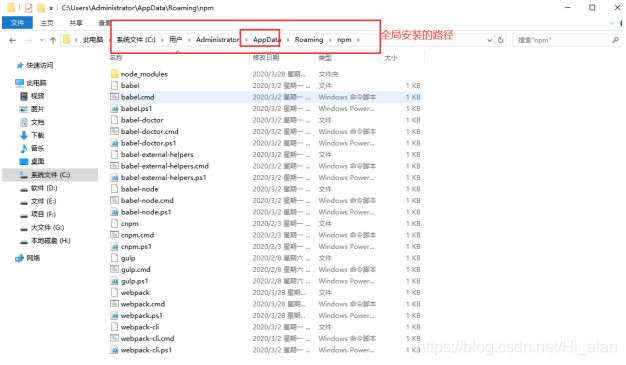Click the Roaming breadcrumb segment

pyautogui.click(x=309, y=40)
